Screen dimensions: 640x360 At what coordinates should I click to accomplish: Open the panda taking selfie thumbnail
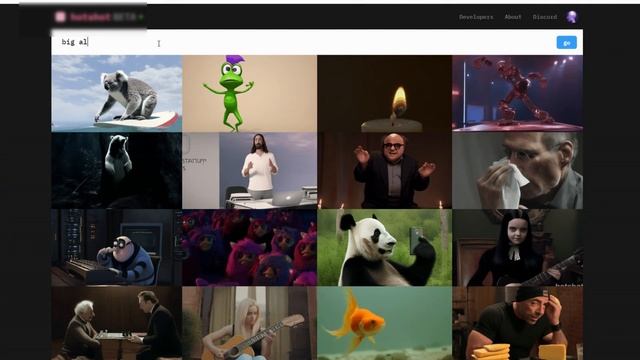384,247
